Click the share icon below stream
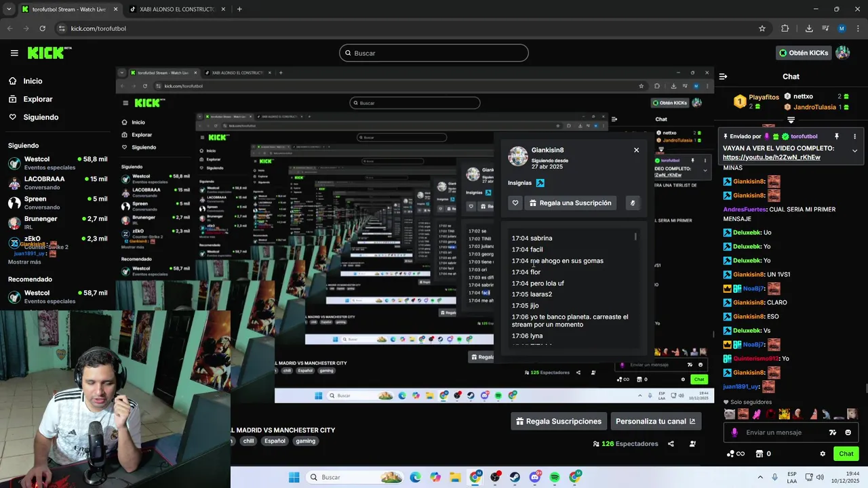Image resolution: width=868 pixels, height=488 pixels. (x=671, y=444)
